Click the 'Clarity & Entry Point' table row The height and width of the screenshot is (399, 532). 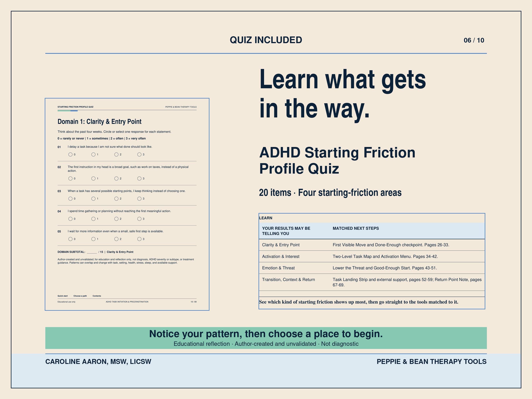pyautogui.click(x=372, y=245)
